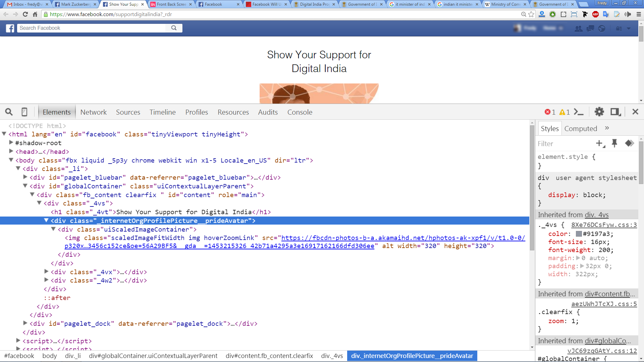This screenshot has width=644, height=362.
Task: Click the Console panel tab
Action: [300, 112]
